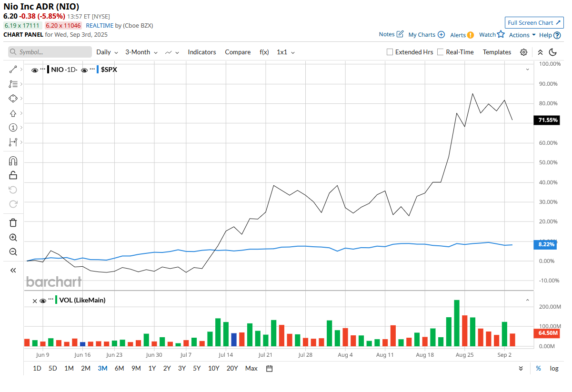
Task: Toggle NIO series visibility eye
Action: [34, 70]
